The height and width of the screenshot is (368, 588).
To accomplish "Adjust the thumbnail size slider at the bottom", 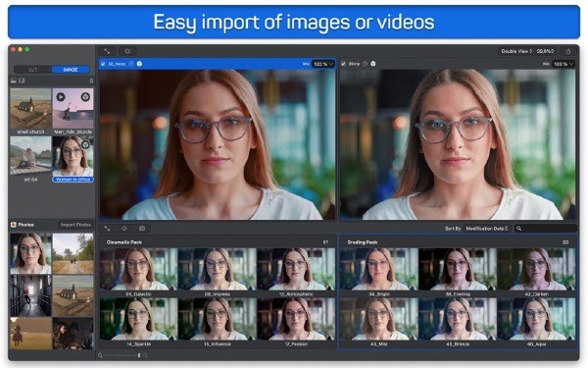I will pos(122,355).
